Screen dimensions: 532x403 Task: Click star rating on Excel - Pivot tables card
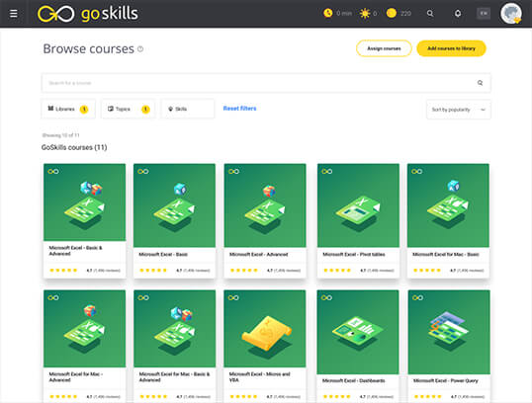pos(337,270)
